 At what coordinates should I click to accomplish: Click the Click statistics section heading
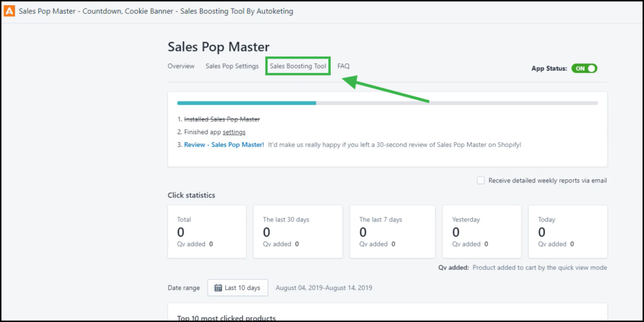pos(191,195)
